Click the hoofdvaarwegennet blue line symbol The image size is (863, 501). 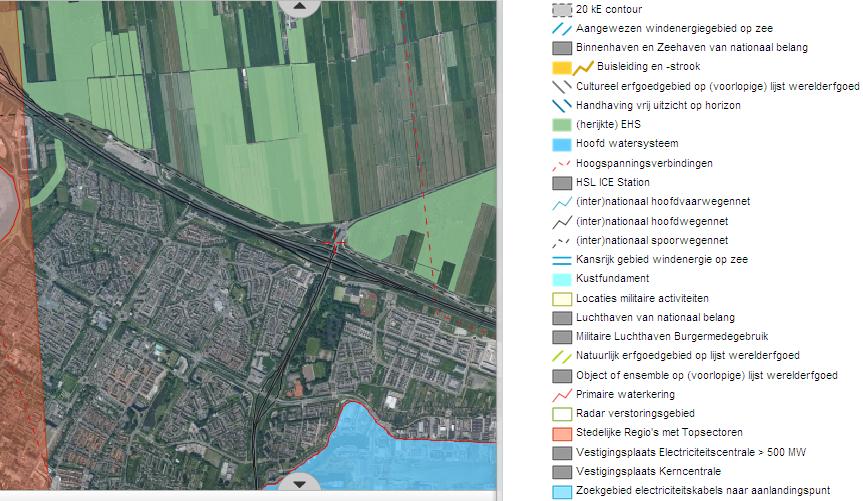(562, 202)
